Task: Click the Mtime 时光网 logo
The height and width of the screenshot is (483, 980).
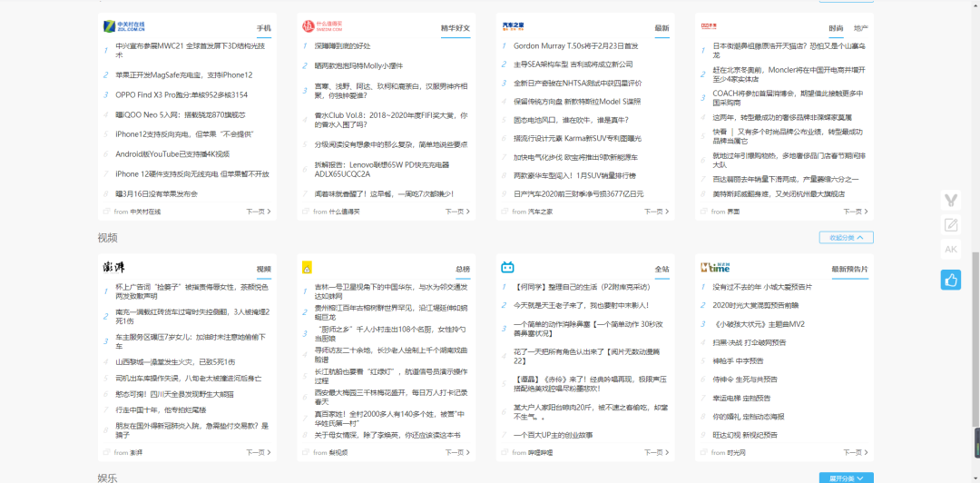Action: tap(715, 268)
